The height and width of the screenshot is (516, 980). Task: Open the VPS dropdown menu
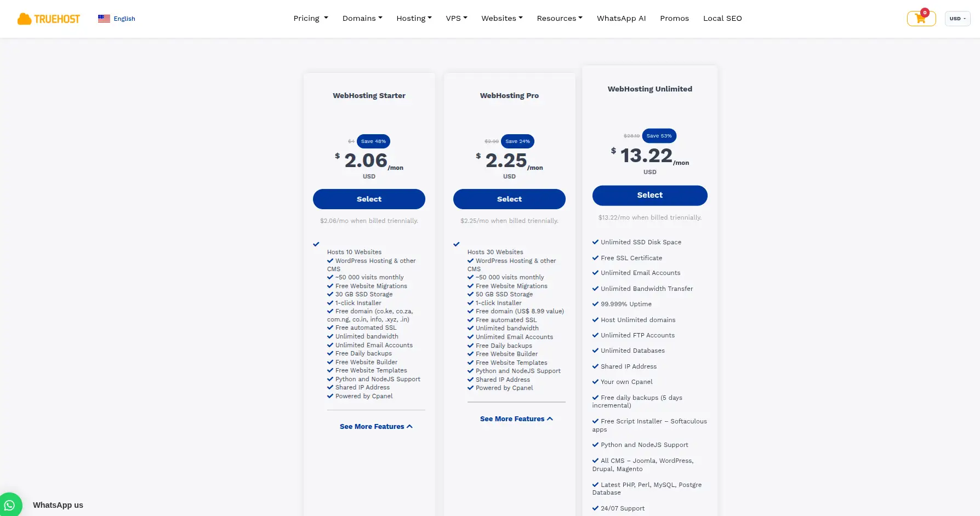click(x=457, y=18)
